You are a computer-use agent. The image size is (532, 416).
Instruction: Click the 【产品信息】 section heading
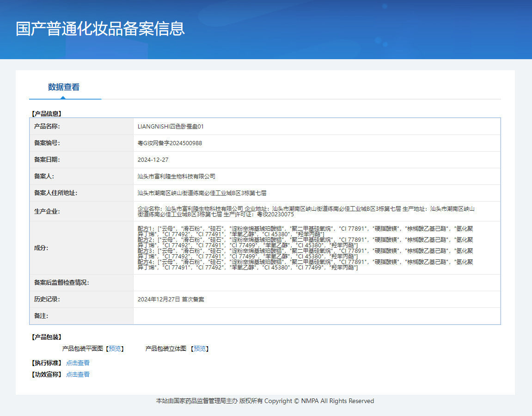click(x=46, y=113)
